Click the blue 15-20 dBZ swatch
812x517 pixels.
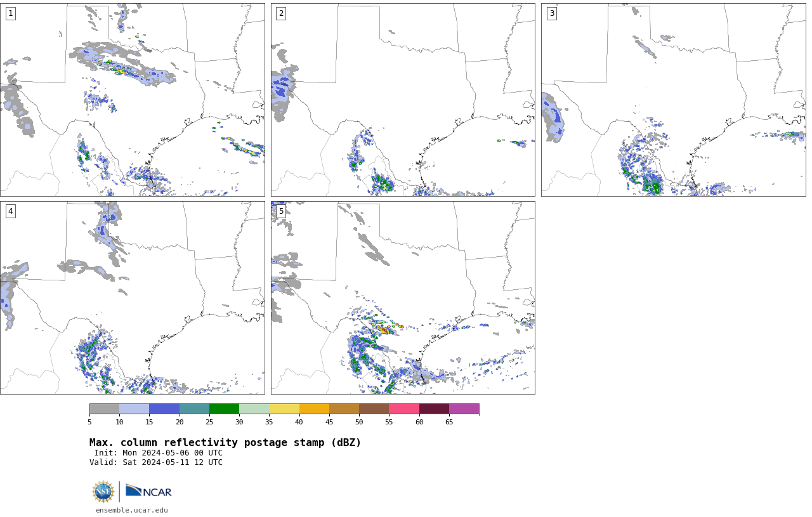point(164,409)
